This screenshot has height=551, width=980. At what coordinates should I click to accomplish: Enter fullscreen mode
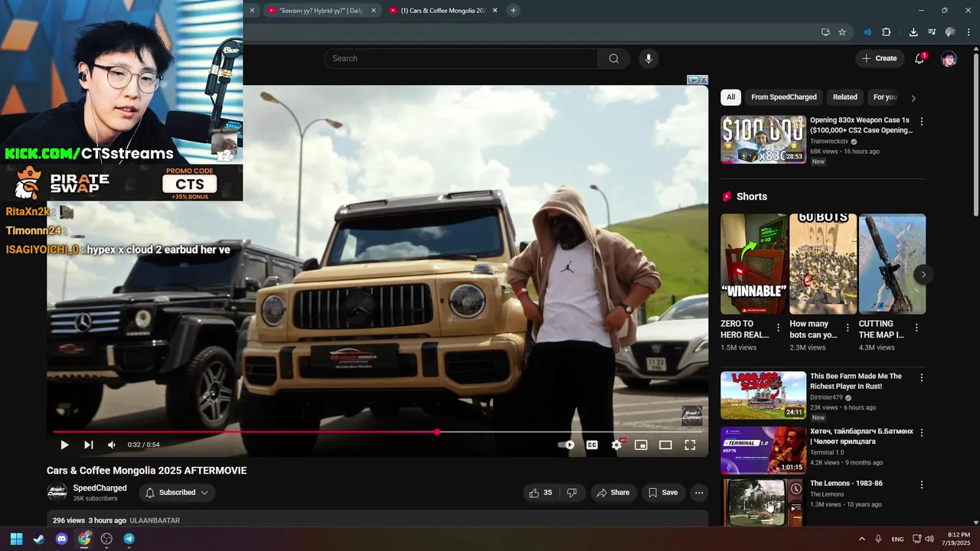tap(690, 445)
